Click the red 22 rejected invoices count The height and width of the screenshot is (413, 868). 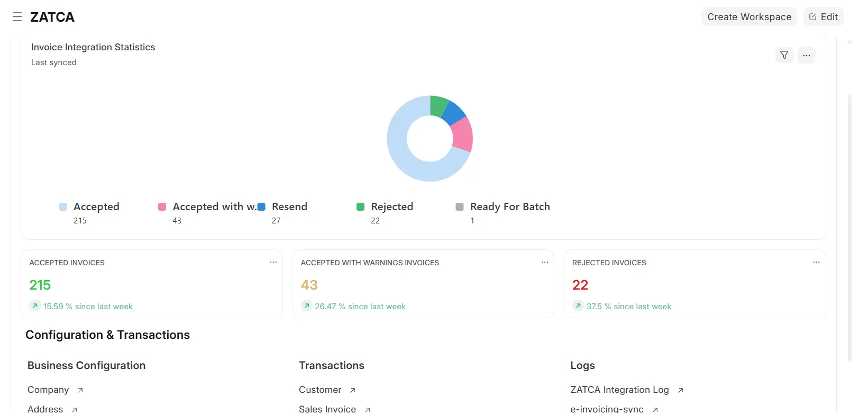580,285
